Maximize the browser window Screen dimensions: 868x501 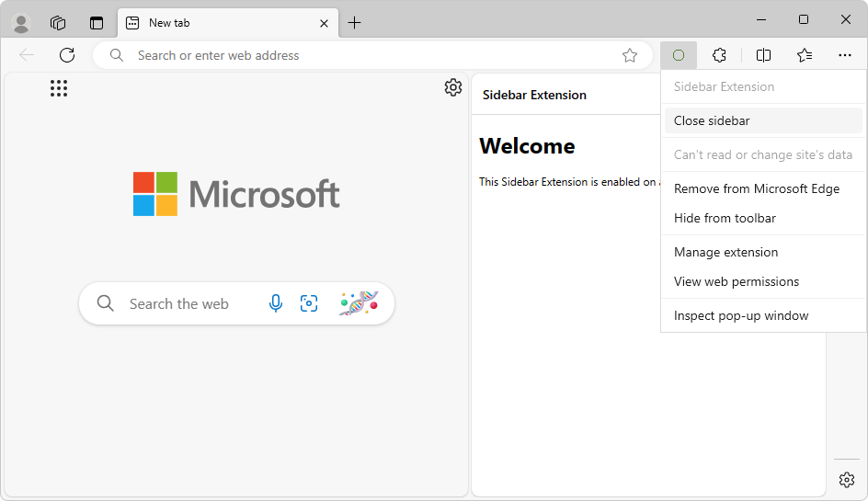click(x=804, y=19)
